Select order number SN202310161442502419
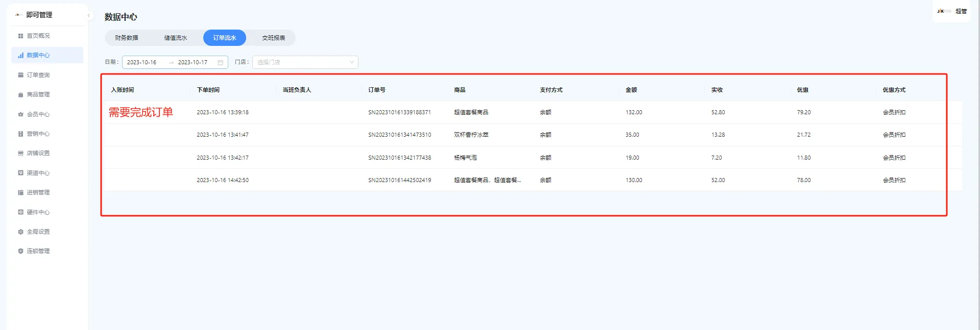The width and height of the screenshot is (980, 330). [x=400, y=180]
